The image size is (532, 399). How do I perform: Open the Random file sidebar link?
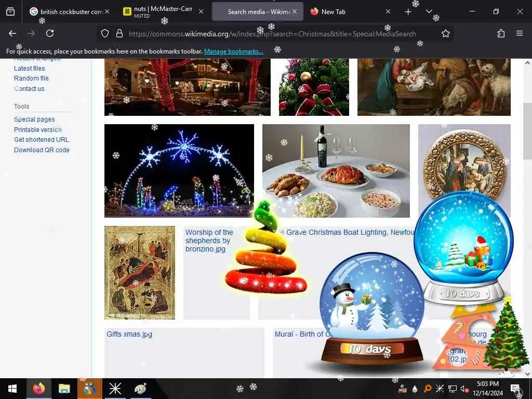31,78
